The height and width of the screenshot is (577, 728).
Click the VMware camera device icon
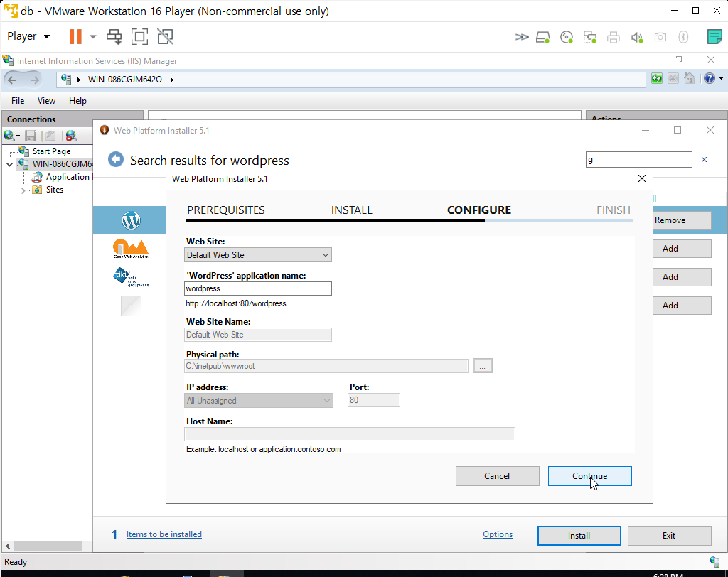pos(660,37)
